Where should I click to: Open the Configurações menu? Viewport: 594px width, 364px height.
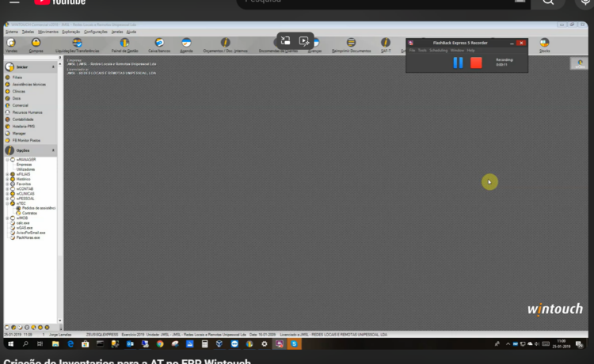point(96,32)
